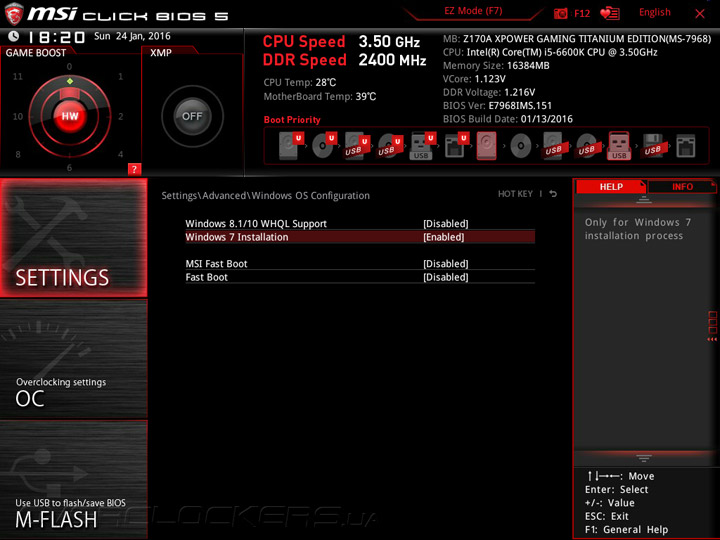Image resolution: width=720 pixels, height=540 pixels.
Task: Click the MotherBoard Temp 39°C reading
Action: [x=320, y=96]
